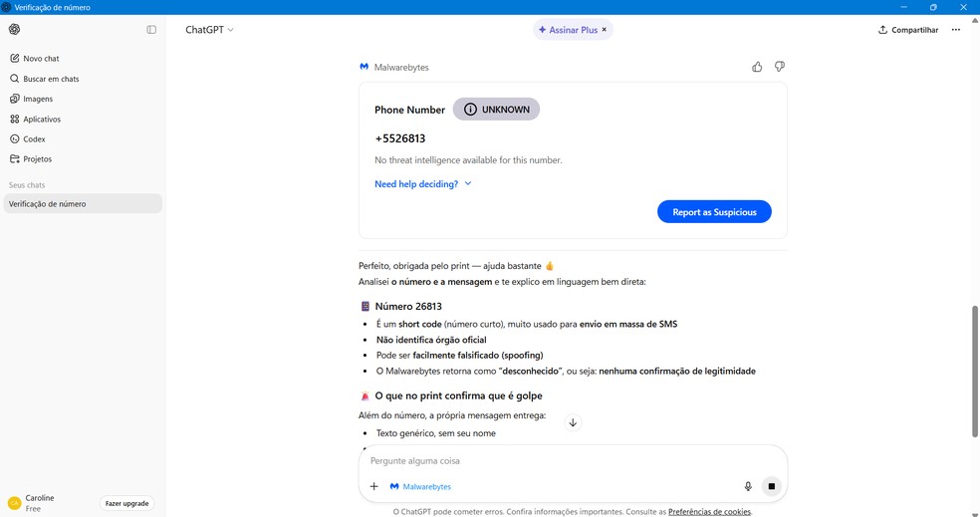Open Codex in sidebar
The width and height of the screenshot is (980, 517).
(83, 138)
